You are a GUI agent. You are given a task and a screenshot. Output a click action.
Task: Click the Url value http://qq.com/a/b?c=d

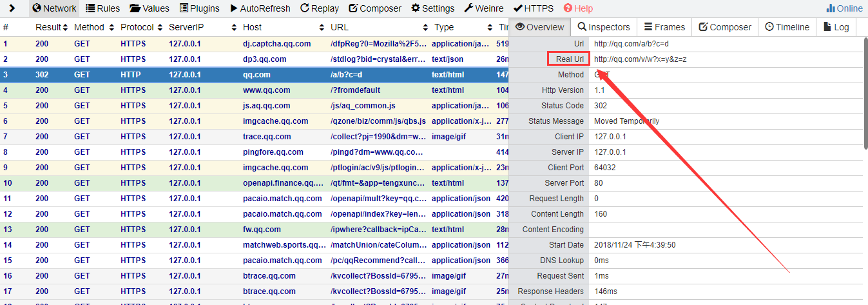(632, 44)
